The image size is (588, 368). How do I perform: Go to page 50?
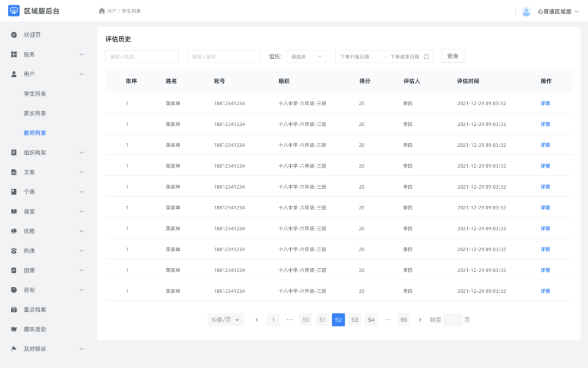(305, 320)
